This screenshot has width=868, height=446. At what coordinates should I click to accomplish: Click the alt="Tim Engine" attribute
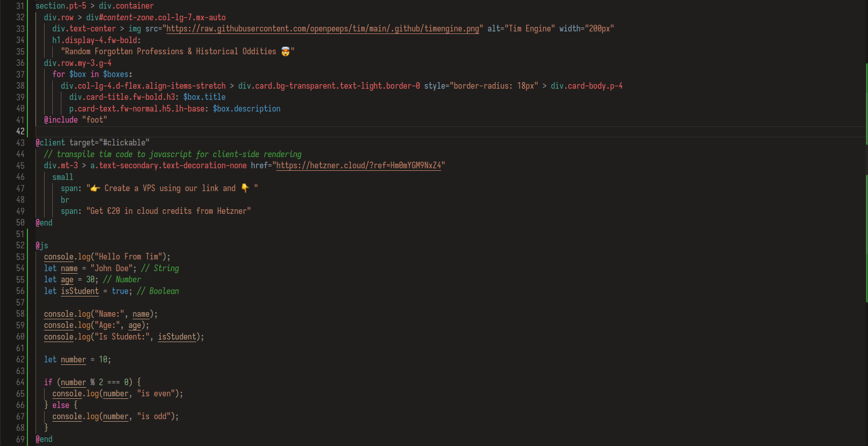(x=521, y=29)
